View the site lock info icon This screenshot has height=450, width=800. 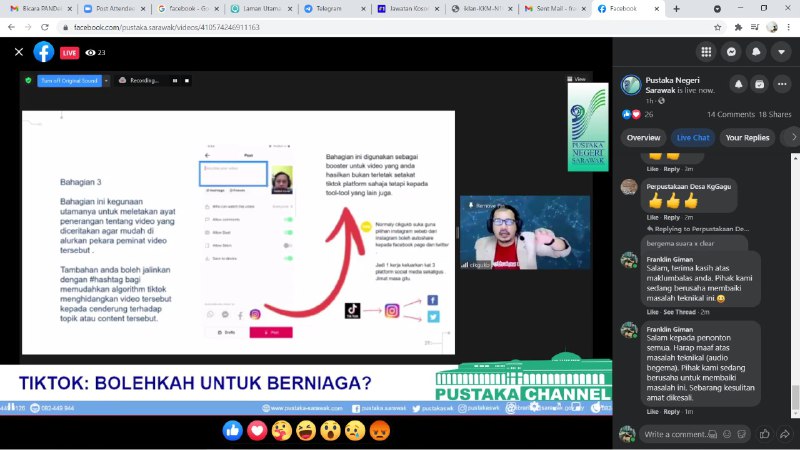[x=65, y=27]
